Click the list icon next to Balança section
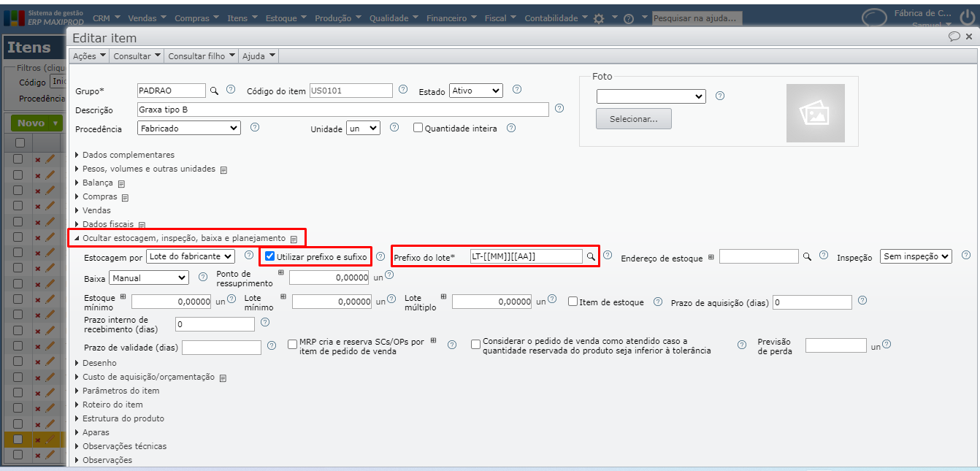980x471 pixels. point(122,183)
